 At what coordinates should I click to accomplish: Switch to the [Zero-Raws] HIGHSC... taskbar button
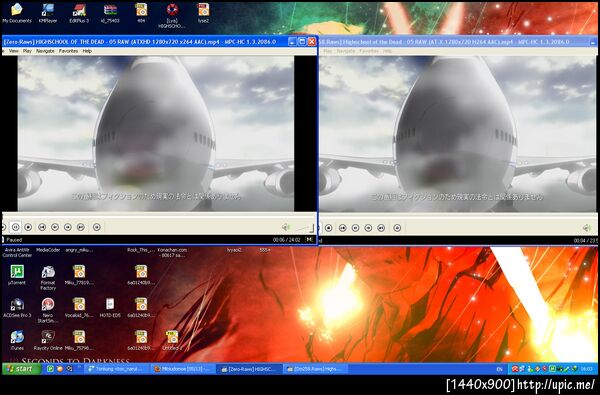[x=249, y=369]
